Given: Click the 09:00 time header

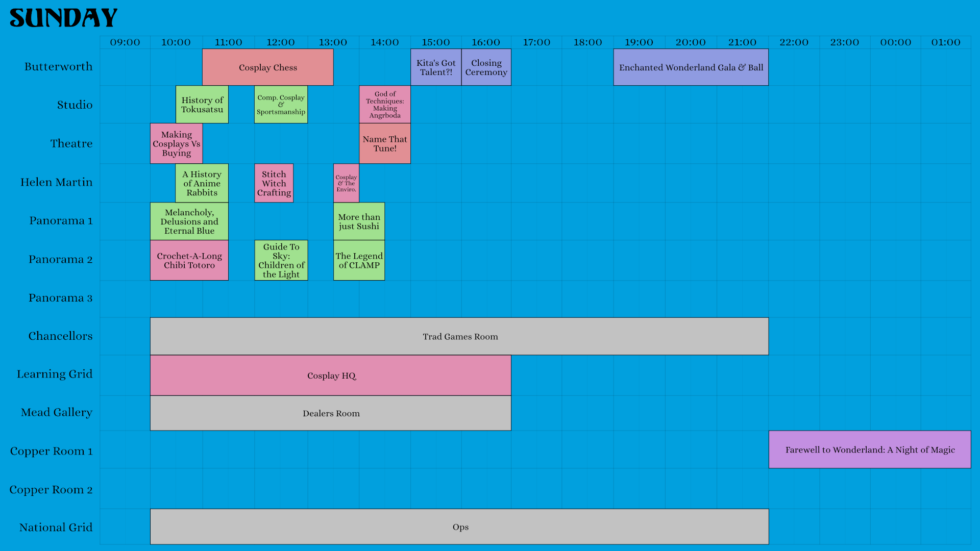Looking at the screenshot, I should [x=125, y=42].
